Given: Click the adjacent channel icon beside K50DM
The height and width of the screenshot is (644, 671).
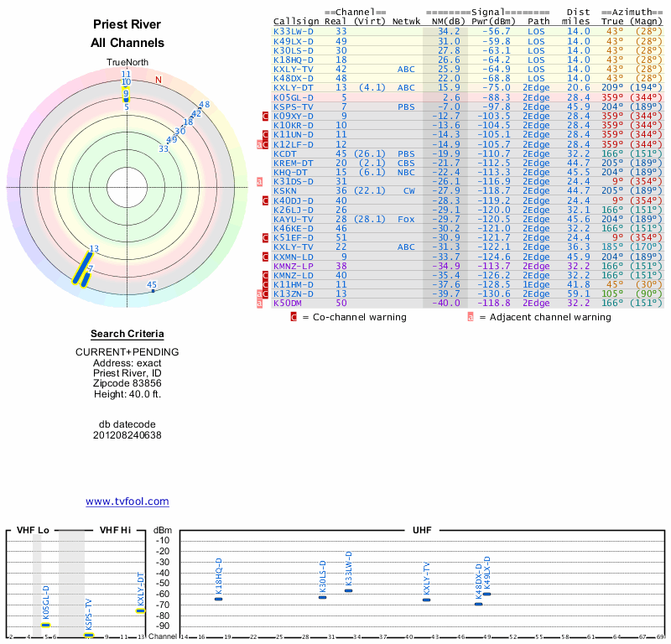Looking at the screenshot, I should tap(260, 303).
